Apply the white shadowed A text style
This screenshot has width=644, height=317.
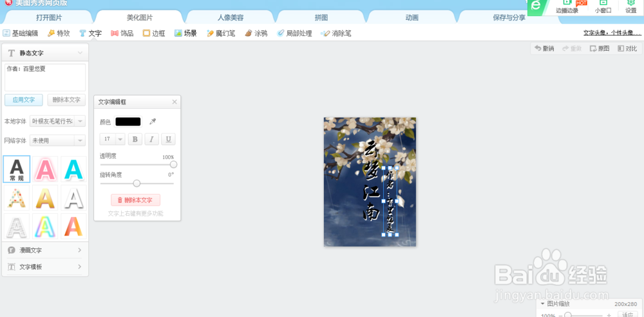pyautogui.click(x=73, y=198)
